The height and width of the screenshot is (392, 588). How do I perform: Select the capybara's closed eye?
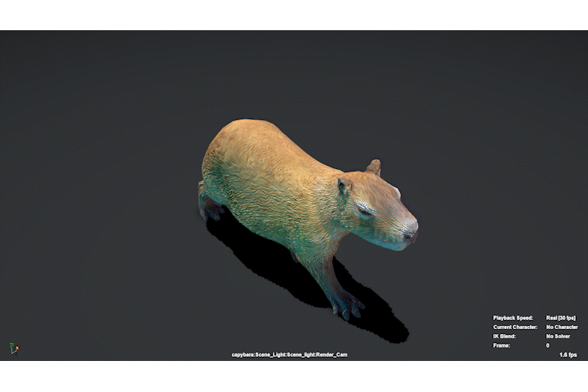[x=364, y=212]
